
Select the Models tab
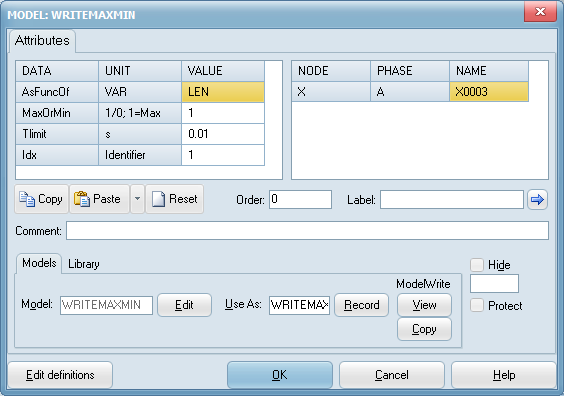[39, 263]
